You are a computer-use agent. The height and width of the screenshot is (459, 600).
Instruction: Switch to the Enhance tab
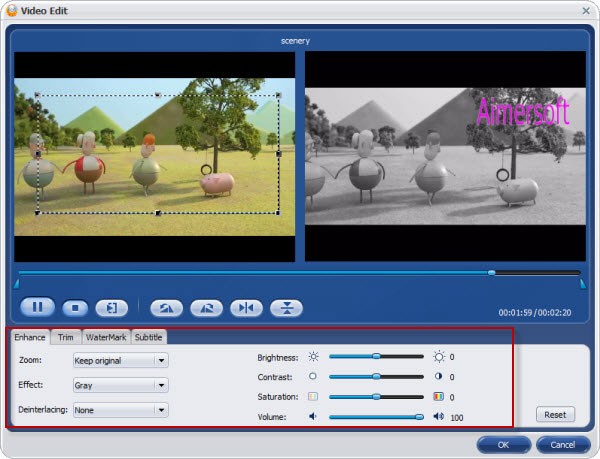[30, 337]
